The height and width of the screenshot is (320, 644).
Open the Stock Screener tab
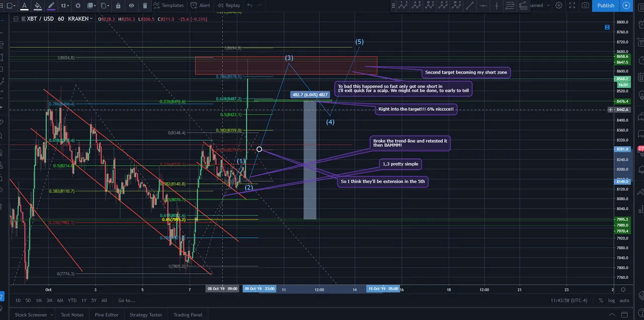31,315
